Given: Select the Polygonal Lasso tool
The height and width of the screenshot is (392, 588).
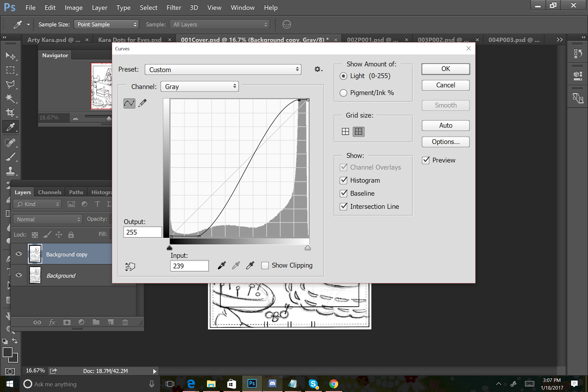Looking at the screenshot, I should tap(10, 84).
